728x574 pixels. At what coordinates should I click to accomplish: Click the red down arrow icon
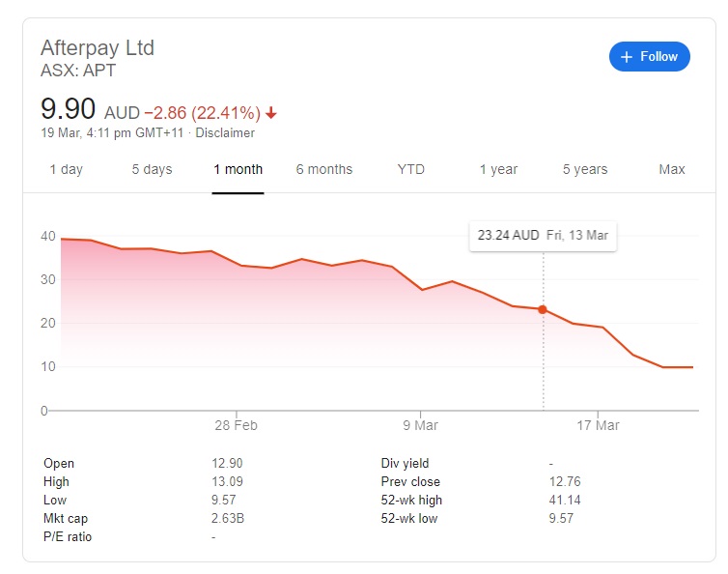pyautogui.click(x=271, y=113)
